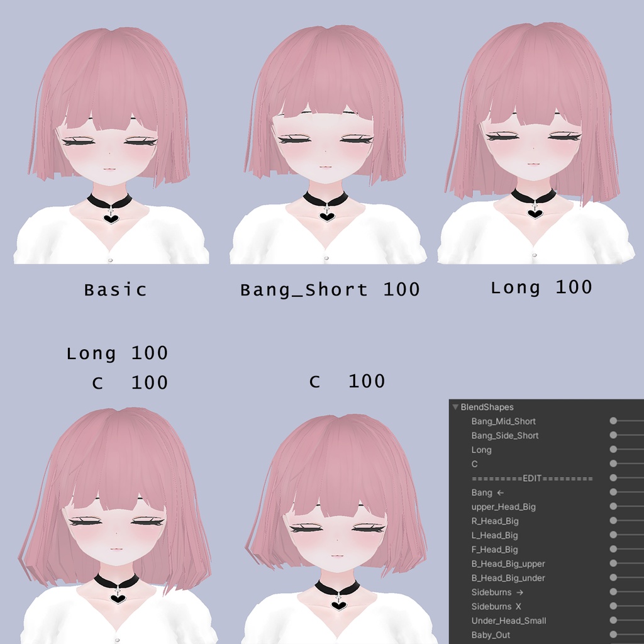This screenshot has width=644, height=644.
Task: Click the B_Head_Big_upper slider handle
Action: coord(613,563)
